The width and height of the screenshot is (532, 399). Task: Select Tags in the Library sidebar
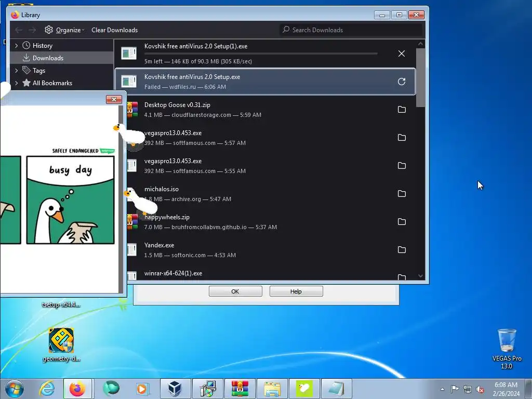pyautogui.click(x=62, y=70)
